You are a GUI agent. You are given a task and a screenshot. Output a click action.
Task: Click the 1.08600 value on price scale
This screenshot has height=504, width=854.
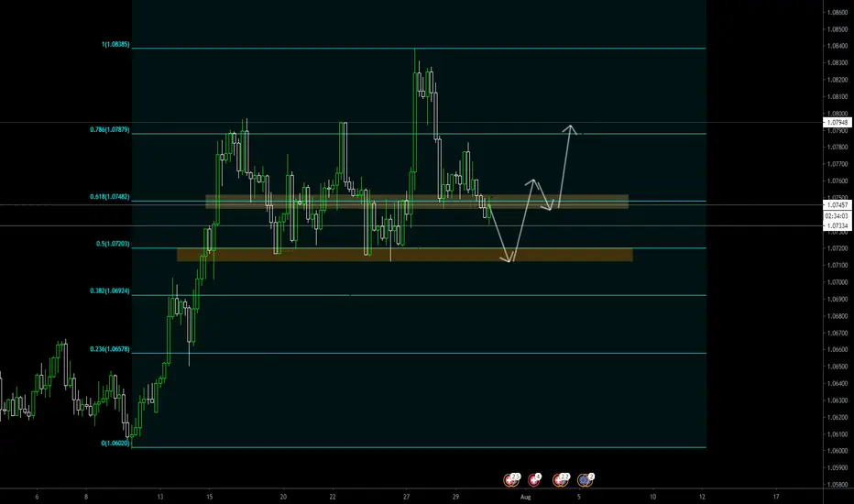838,13
